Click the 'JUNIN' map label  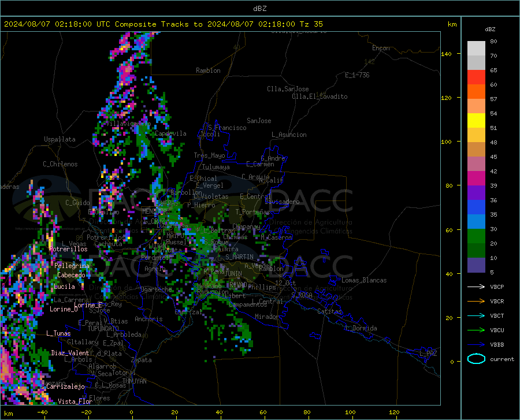pyautogui.click(x=233, y=274)
